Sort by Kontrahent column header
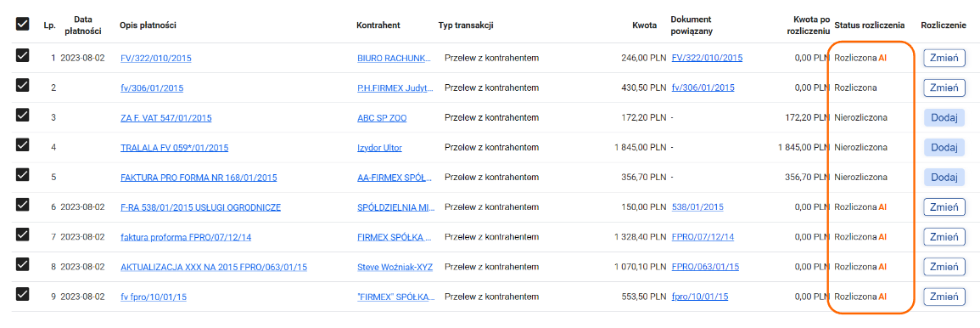 (378, 25)
